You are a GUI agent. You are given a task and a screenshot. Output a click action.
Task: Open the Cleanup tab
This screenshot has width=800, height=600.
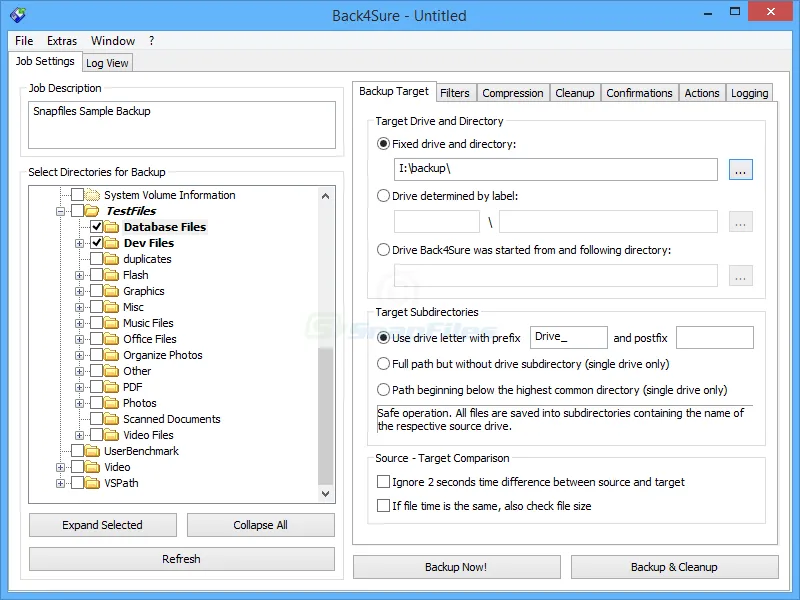pyautogui.click(x=575, y=93)
